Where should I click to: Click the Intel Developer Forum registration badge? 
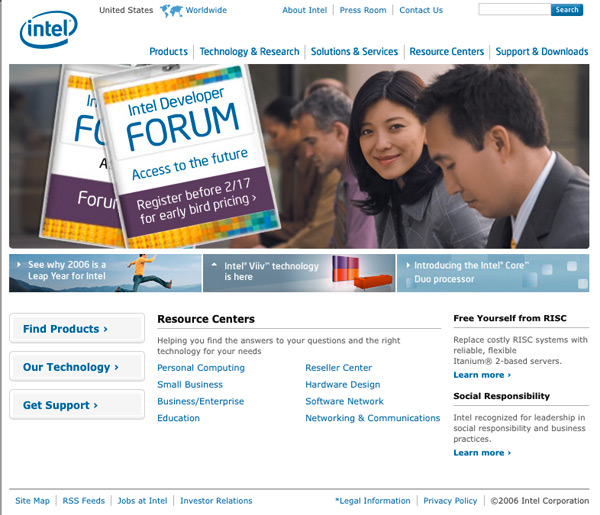188,155
